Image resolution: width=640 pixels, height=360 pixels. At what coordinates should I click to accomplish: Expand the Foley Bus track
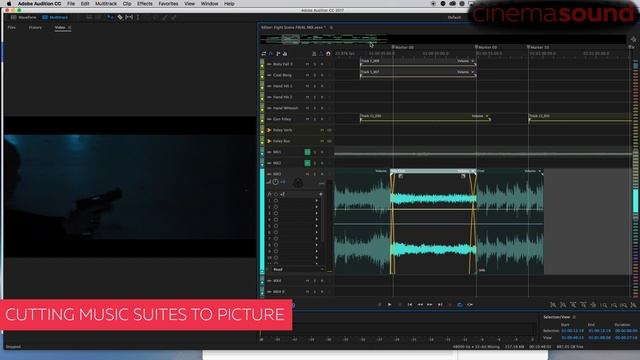click(x=269, y=141)
